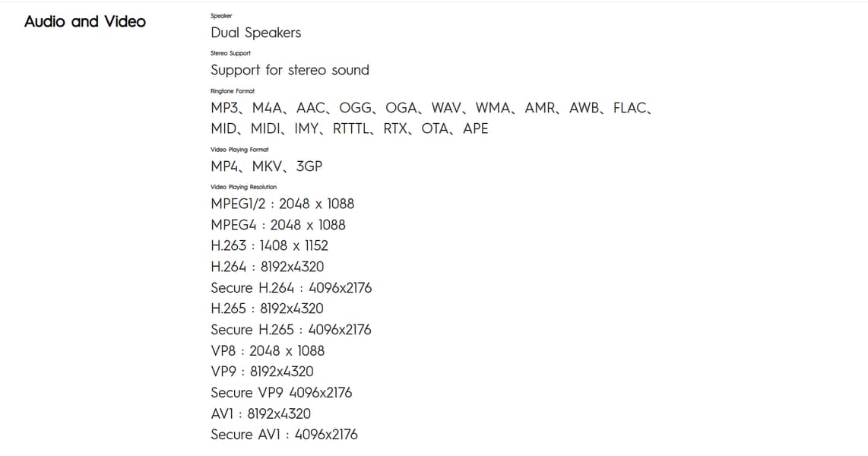Click the Video Playing Resolution label
Image resolution: width=868 pixels, height=456 pixels.
tap(243, 187)
